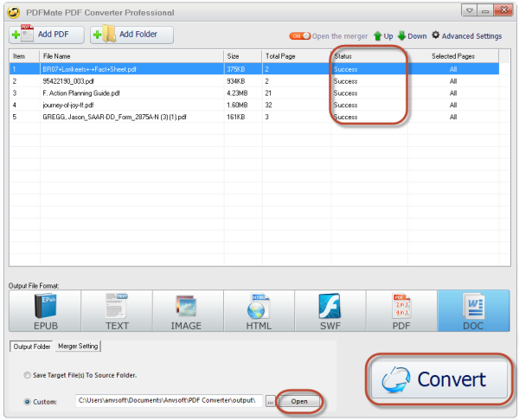Screen dimensions: 519x420
Task: Click the Status column header
Action: [x=369, y=56]
